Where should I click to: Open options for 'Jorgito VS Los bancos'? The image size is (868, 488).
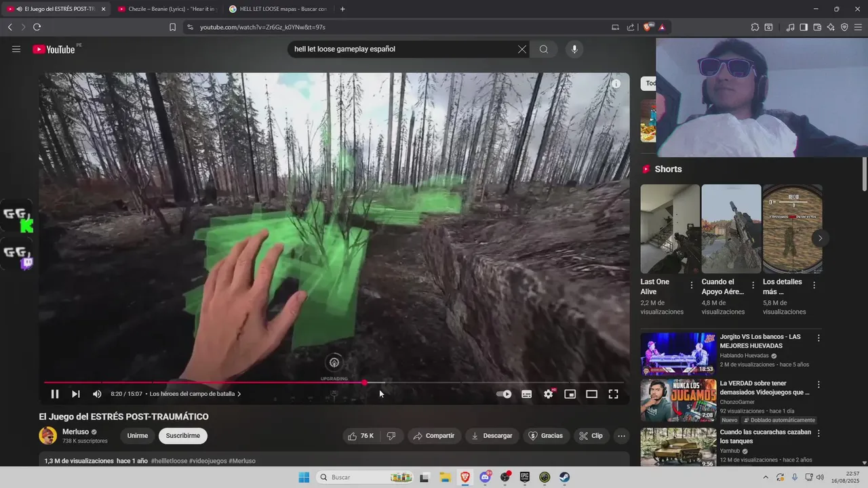coord(818,338)
